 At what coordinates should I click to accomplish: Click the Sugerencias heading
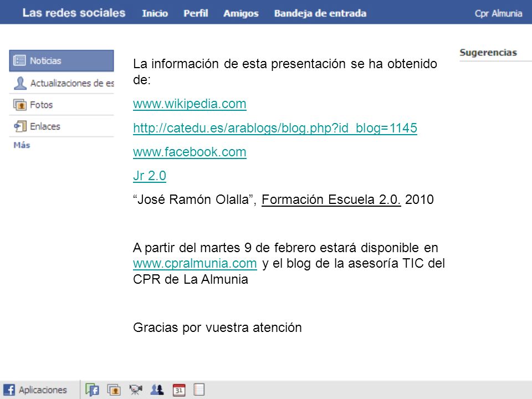pyautogui.click(x=488, y=53)
